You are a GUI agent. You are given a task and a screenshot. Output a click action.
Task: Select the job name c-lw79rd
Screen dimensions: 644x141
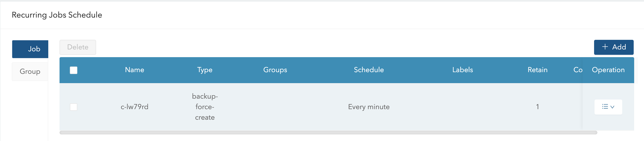[x=135, y=107]
